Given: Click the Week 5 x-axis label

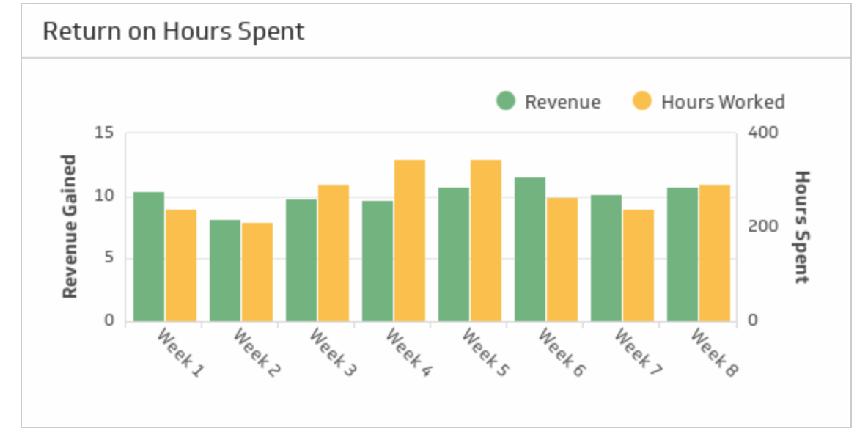Looking at the screenshot, I should [x=485, y=352].
